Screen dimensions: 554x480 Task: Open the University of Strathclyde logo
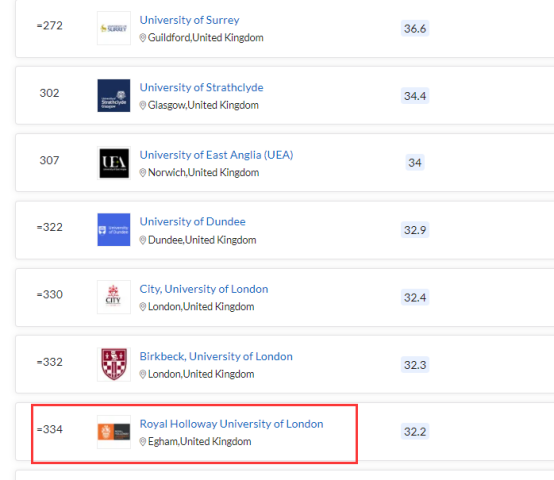click(114, 95)
